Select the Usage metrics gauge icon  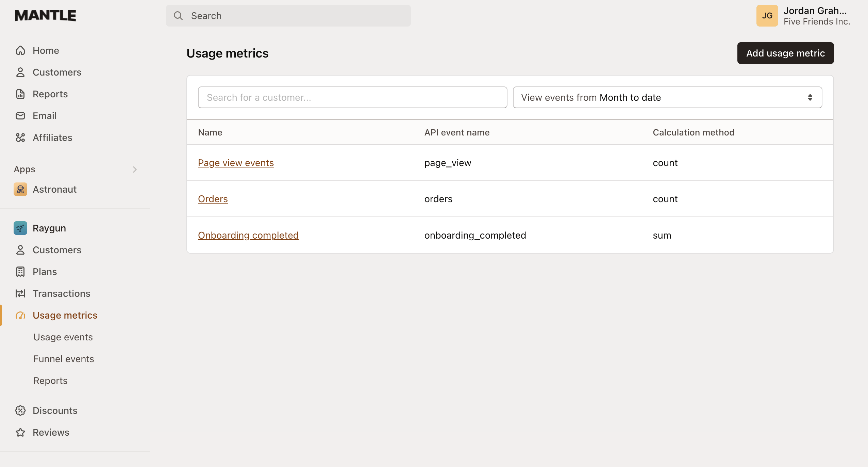pos(20,315)
